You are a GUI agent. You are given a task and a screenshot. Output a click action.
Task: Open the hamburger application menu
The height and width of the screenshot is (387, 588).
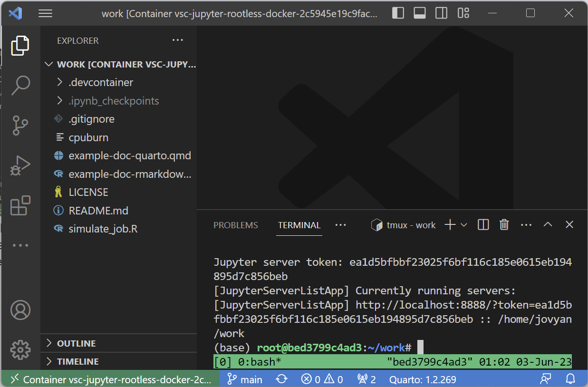tap(45, 13)
